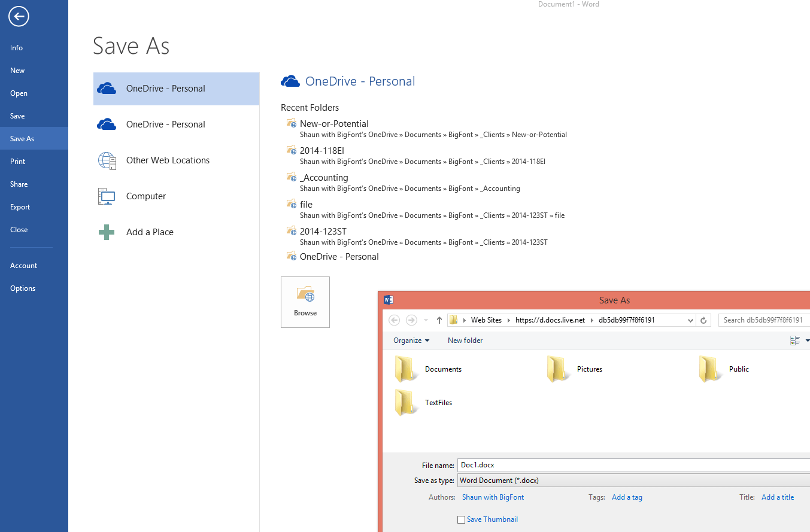Select the second OneDrive - Personal place
The width and height of the screenshot is (810, 532).
coord(176,124)
